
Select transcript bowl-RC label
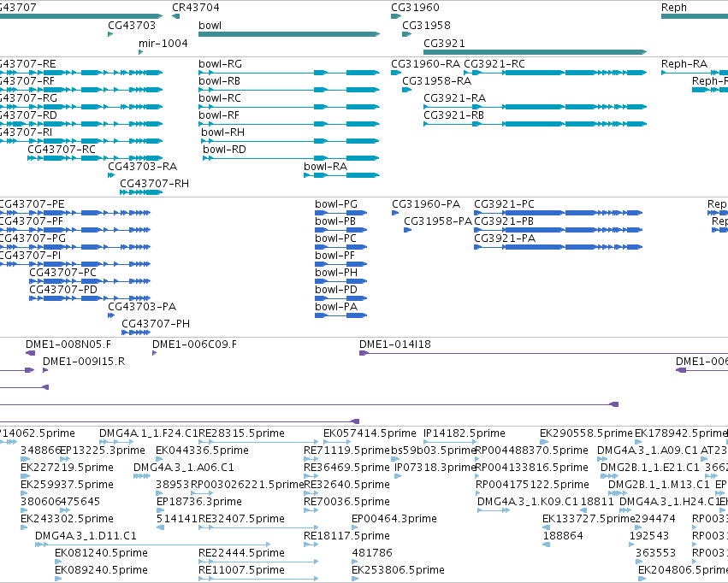click(x=220, y=98)
